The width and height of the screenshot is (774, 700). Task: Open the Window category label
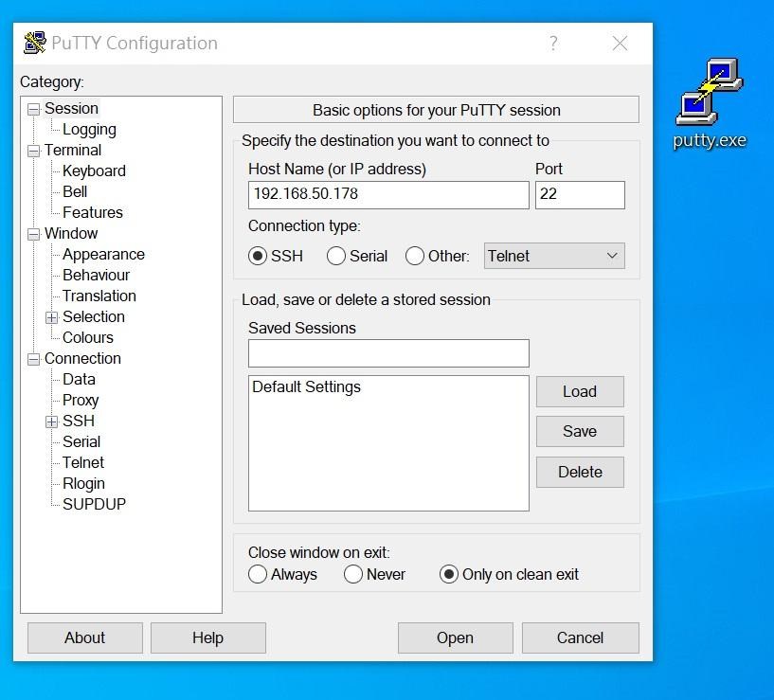point(71,233)
